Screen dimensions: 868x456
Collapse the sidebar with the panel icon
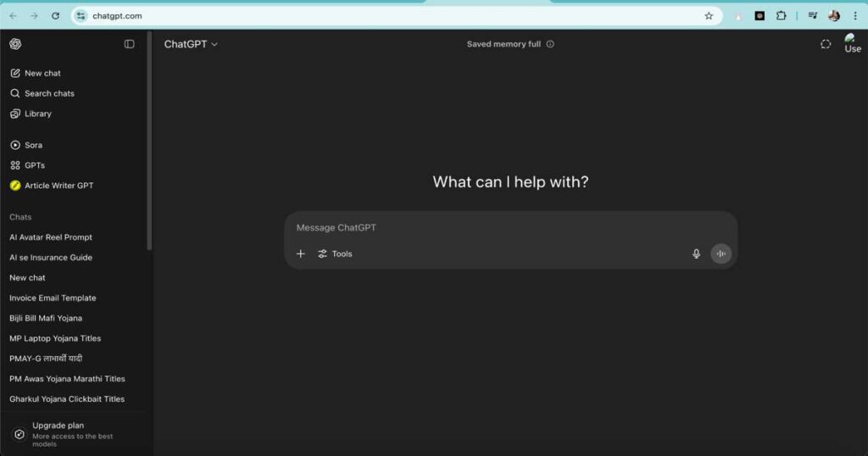129,44
